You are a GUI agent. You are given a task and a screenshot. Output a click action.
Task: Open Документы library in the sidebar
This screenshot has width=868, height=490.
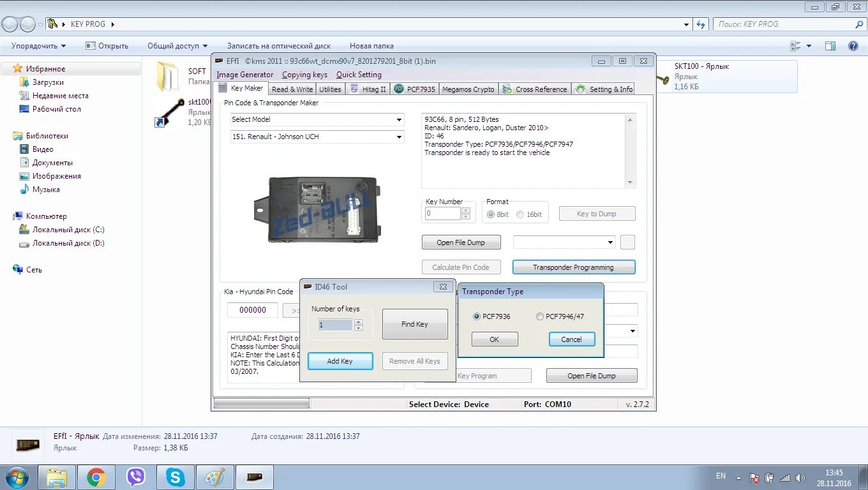[x=52, y=163]
